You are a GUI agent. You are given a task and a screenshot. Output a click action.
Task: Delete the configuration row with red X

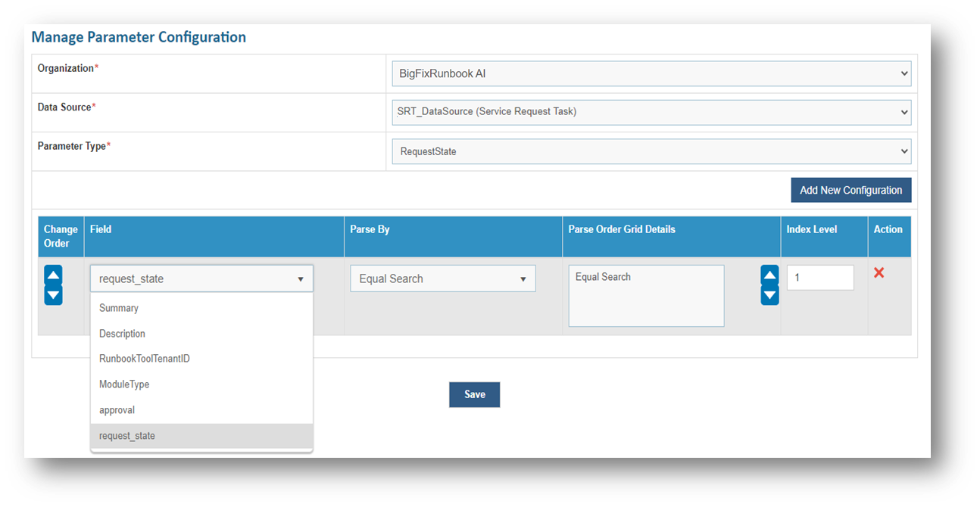point(879,272)
